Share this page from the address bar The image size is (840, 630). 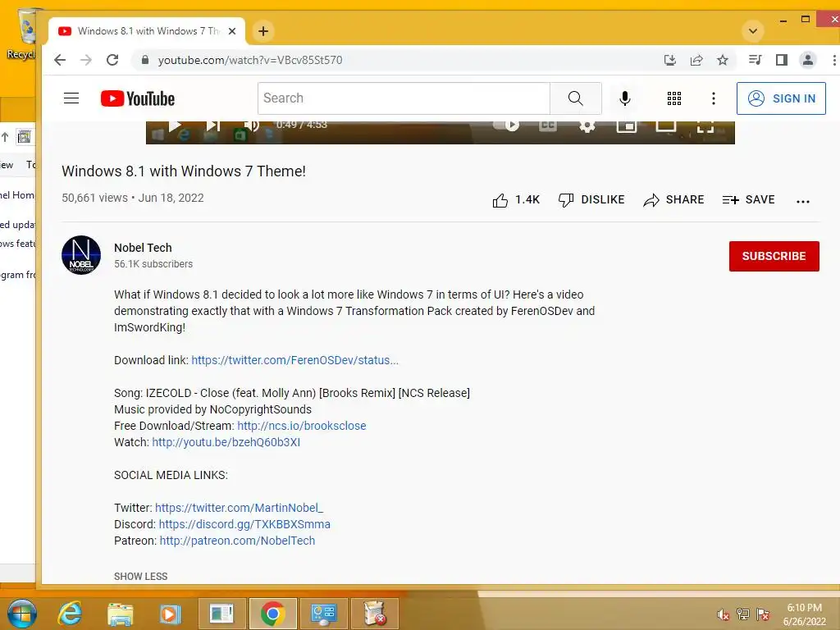696,60
